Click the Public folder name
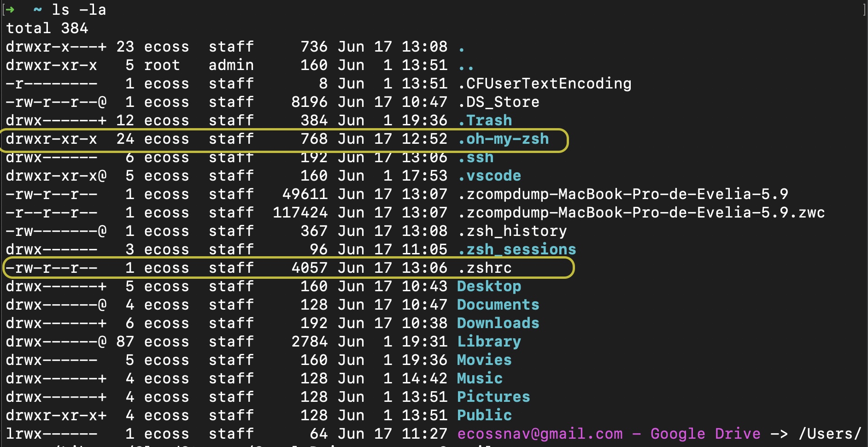The image size is (868, 447). click(x=485, y=415)
